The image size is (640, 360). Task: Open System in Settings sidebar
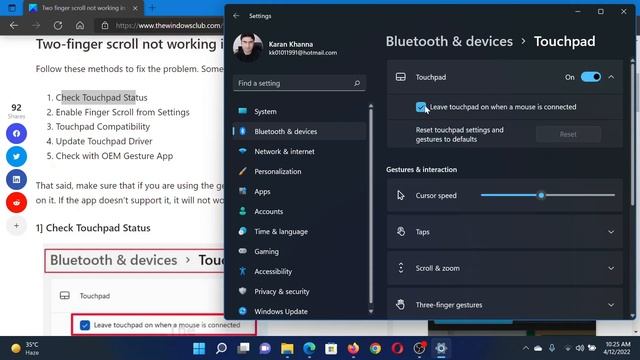pos(299,111)
